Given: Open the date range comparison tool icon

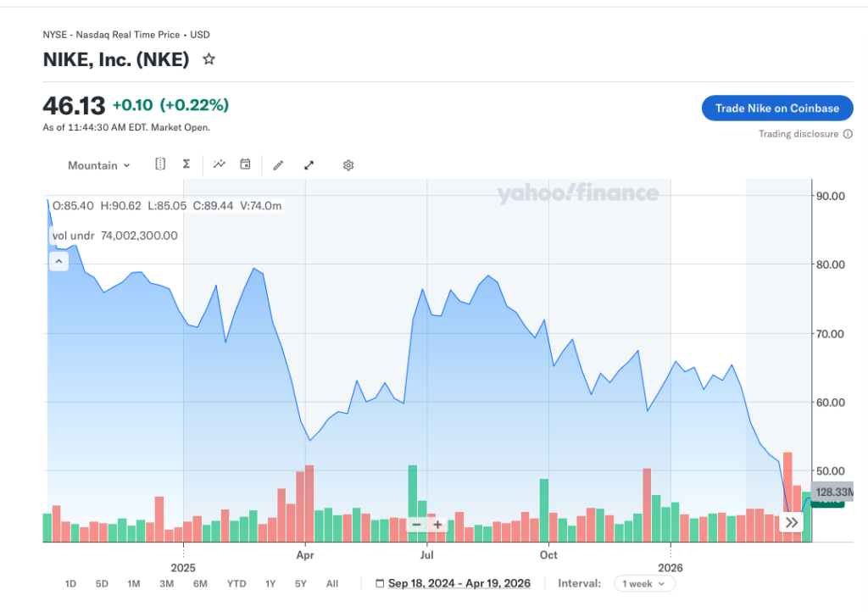Looking at the screenshot, I should pyautogui.click(x=160, y=164).
